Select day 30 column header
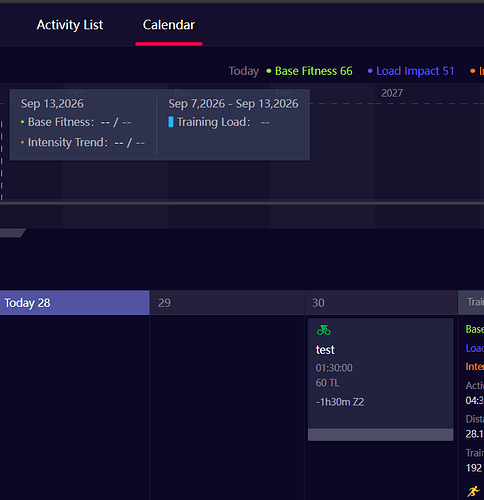Image resolution: width=484 pixels, height=500 pixels. pos(381,303)
